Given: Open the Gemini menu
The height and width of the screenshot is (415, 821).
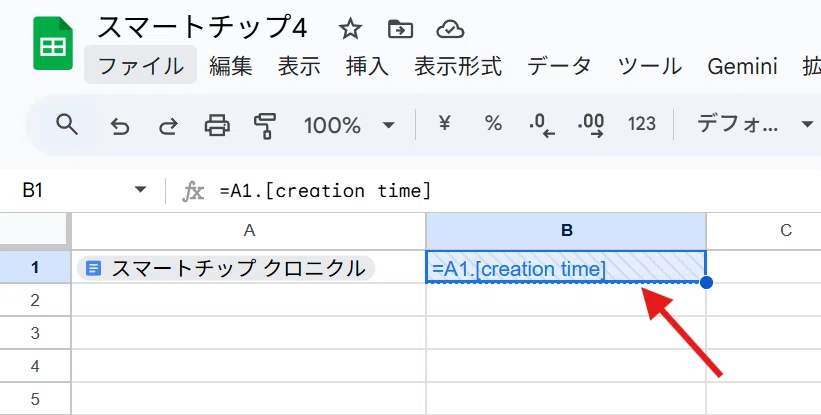Looking at the screenshot, I should (742, 66).
